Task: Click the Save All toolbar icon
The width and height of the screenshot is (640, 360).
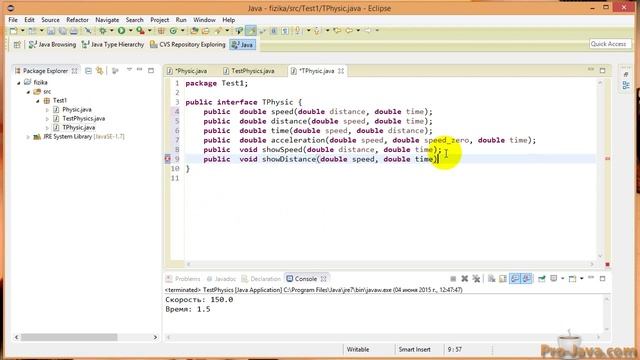Action: 62,31
